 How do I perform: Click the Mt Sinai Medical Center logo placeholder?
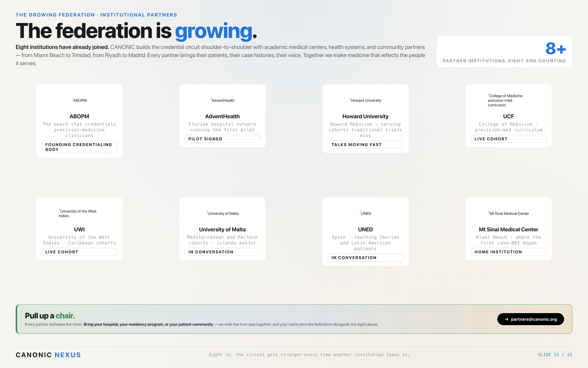pyautogui.click(x=509, y=213)
